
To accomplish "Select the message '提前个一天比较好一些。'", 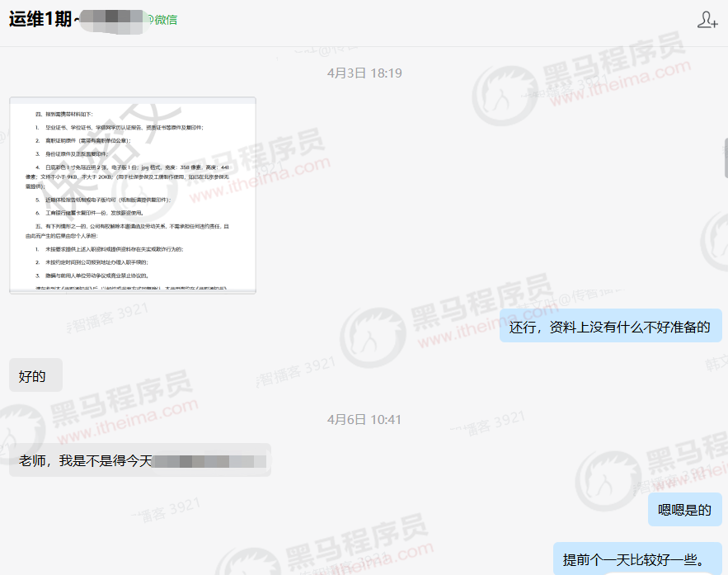I will [637, 559].
